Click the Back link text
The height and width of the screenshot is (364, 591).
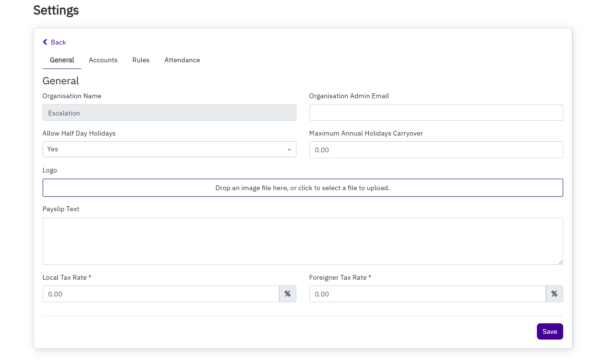click(x=58, y=42)
